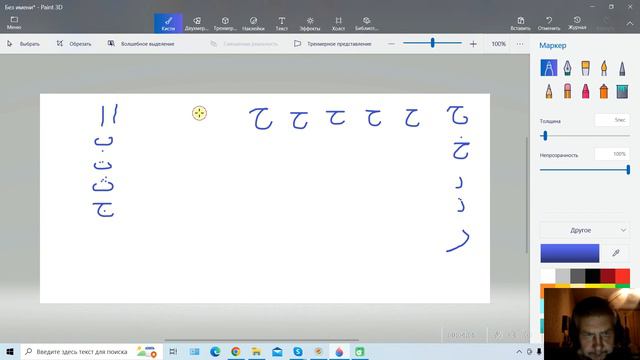
Task: Expand the Другое material dropdown
Action: [585, 230]
